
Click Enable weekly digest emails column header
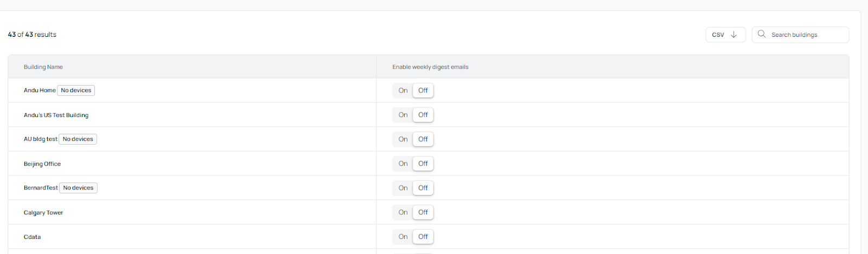coord(430,67)
